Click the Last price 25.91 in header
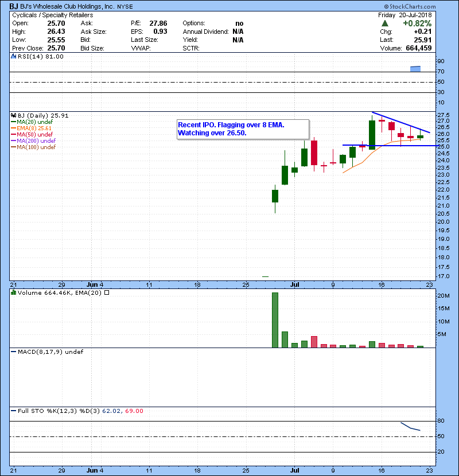 coord(422,40)
